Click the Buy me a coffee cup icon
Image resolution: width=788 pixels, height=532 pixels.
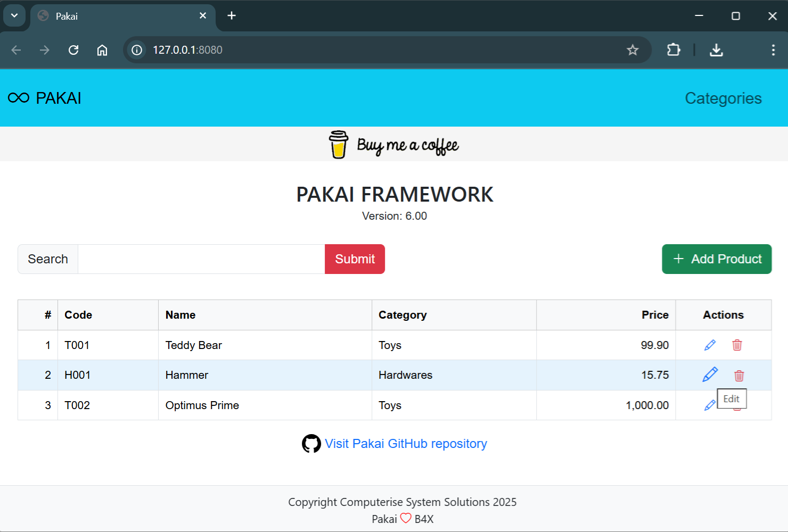[x=339, y=144]
